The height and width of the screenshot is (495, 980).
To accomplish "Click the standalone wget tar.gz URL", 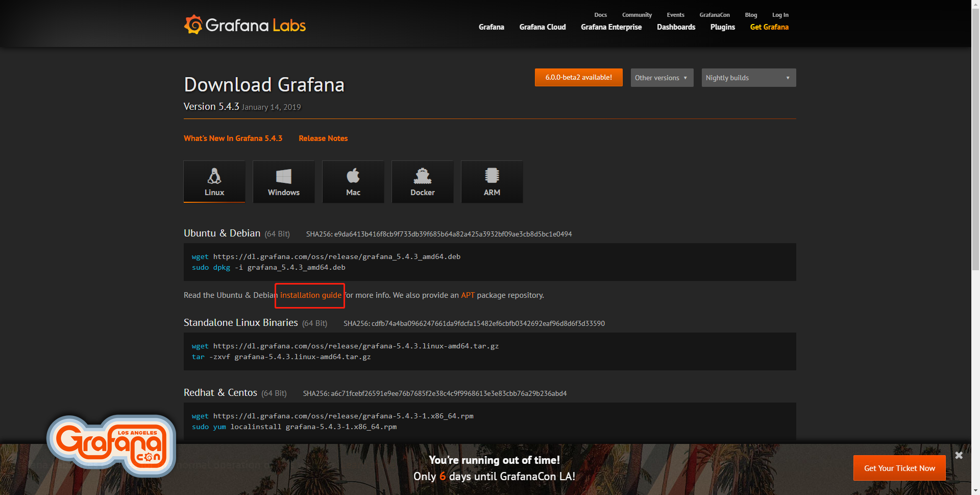I will pyautogui.click(x=356, y=346).
